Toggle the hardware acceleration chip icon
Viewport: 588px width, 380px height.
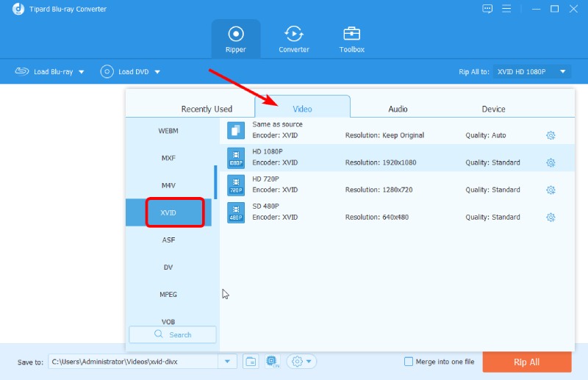coord(272,361)
